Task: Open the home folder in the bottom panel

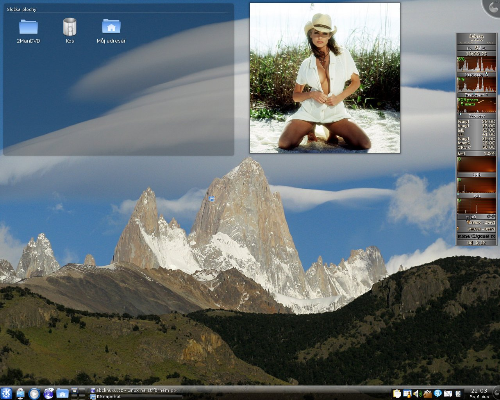Action: point(62,394)
